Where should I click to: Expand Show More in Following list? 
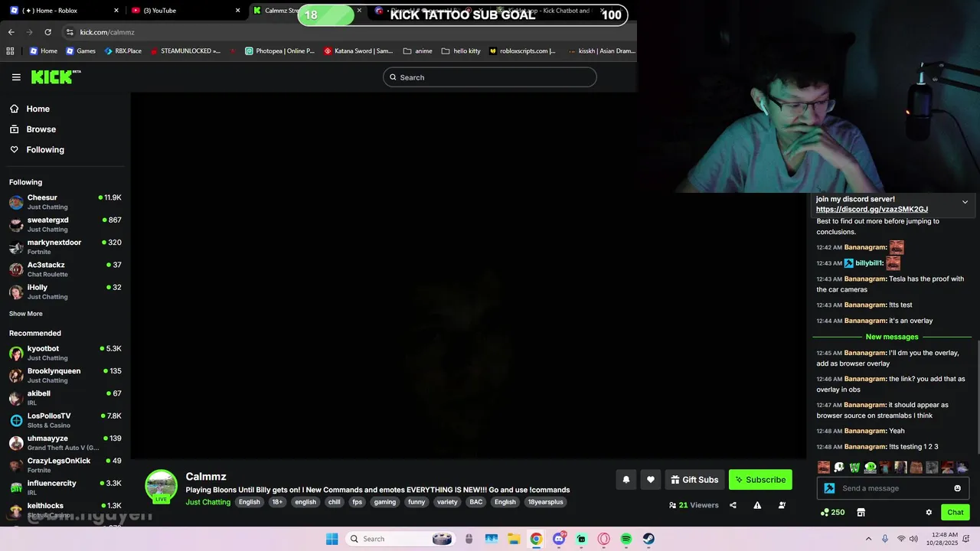[x=26, y=314]
